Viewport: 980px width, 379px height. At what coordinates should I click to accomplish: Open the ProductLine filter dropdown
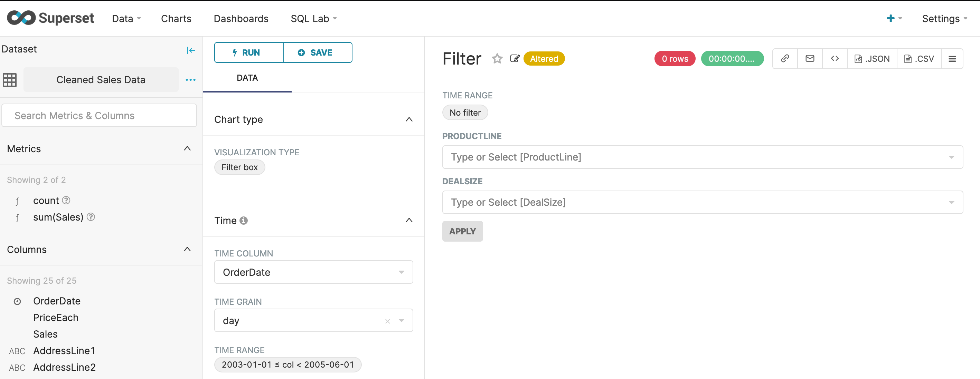702,157
